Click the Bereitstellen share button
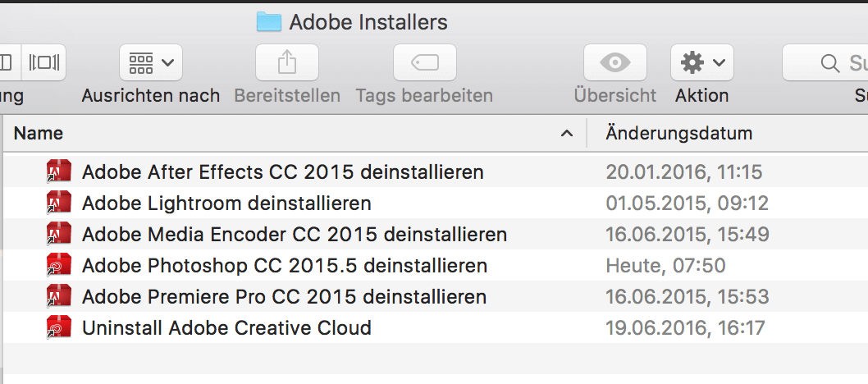The image size is (868, 384). click(x=287, y=62)
